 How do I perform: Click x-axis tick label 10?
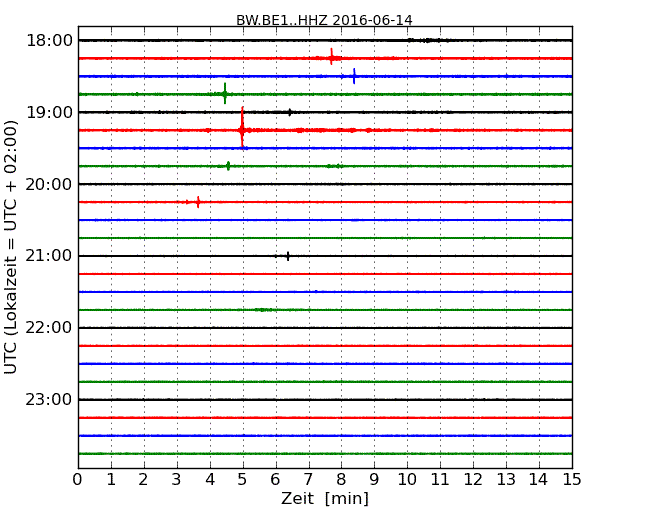click(407, 479)
